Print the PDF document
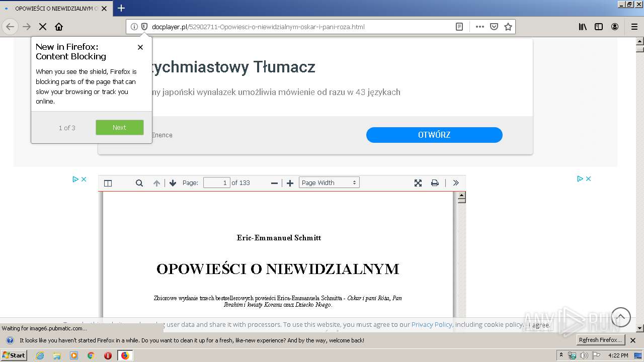 [x=435, y=183]
